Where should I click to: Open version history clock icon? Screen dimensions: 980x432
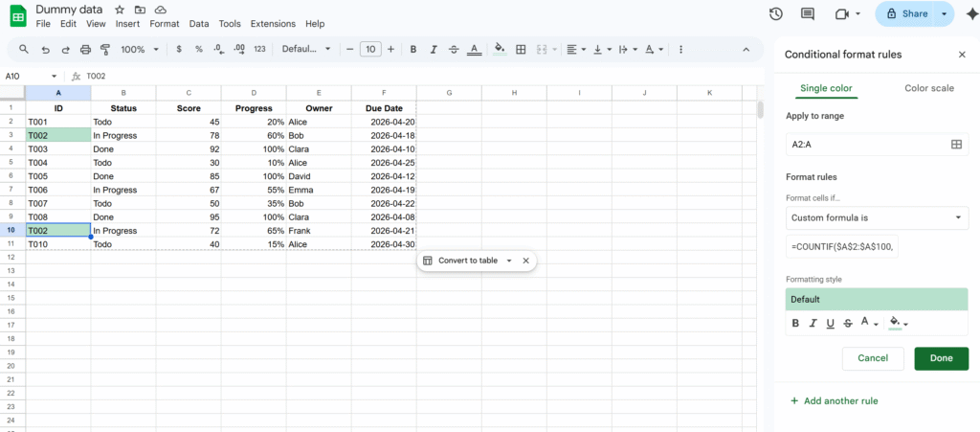(776, 13)
